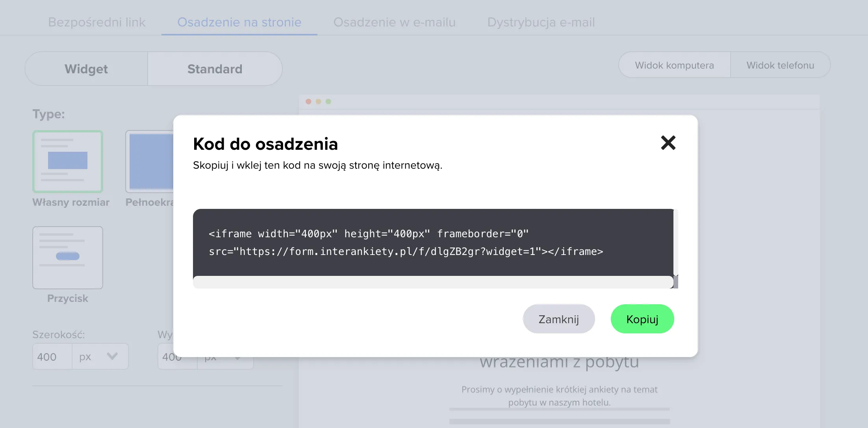This screenshot has width=868, height=428.
Task: Click the Szerokość value field showing 400
Action: pos(52,356)
